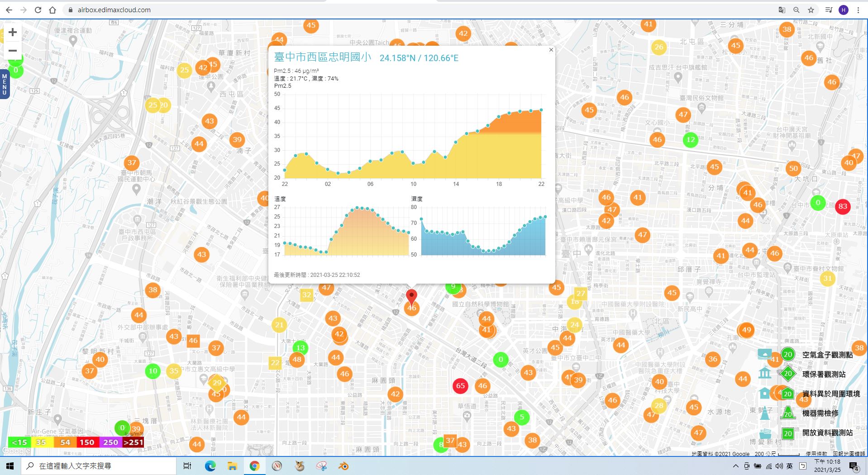This screenshot has width=868, height=475.
Task: Toggle the 機器需檢修 layer cone icon
Action: click(x=765, y=413)
